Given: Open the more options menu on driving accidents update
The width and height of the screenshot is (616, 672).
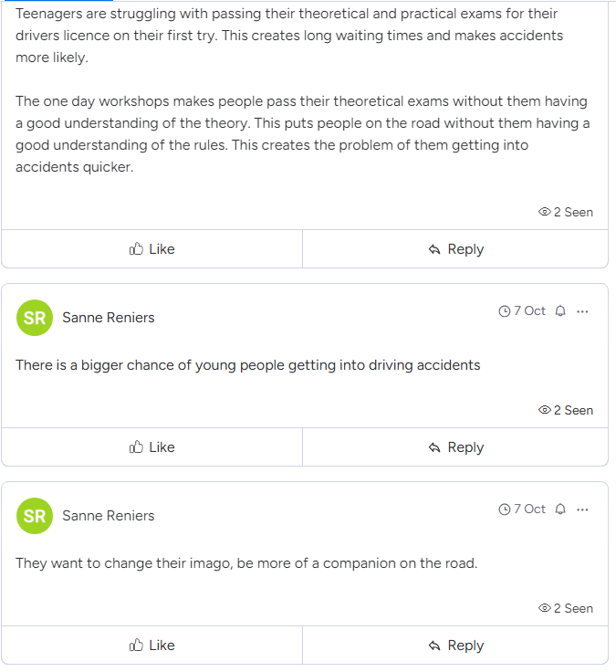Looking at the screenshot, I should 583,311.
